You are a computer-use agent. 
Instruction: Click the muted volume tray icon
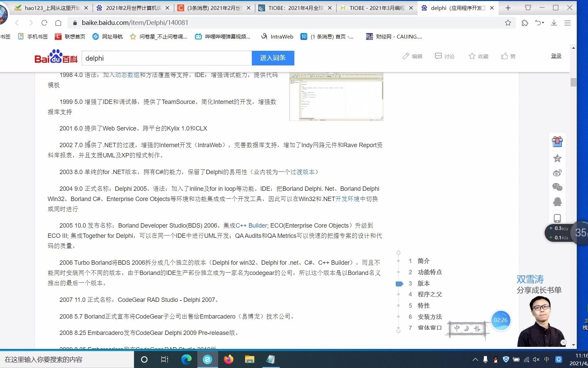tap(536, 359)
